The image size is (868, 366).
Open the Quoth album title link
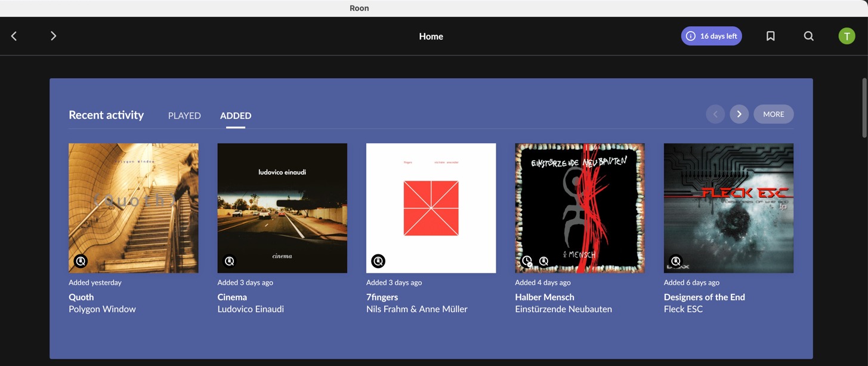pos(81,297)
